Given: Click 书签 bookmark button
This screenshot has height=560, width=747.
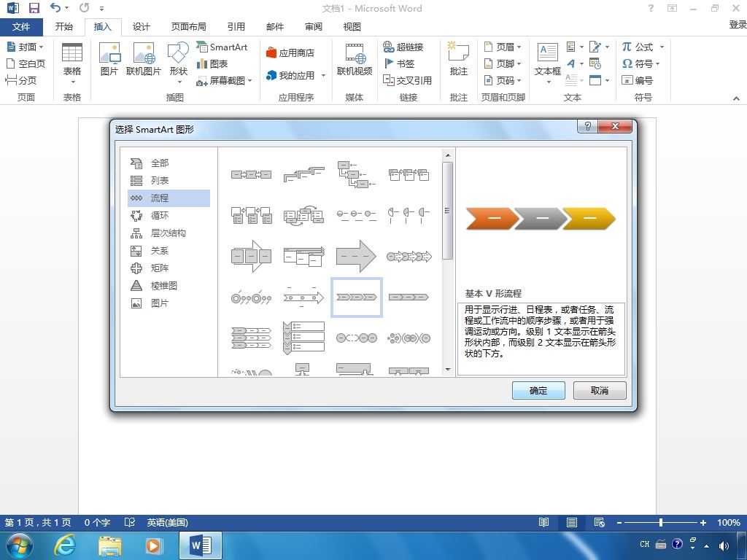Looking at the screenshot, I should click(x=399, y=63).
